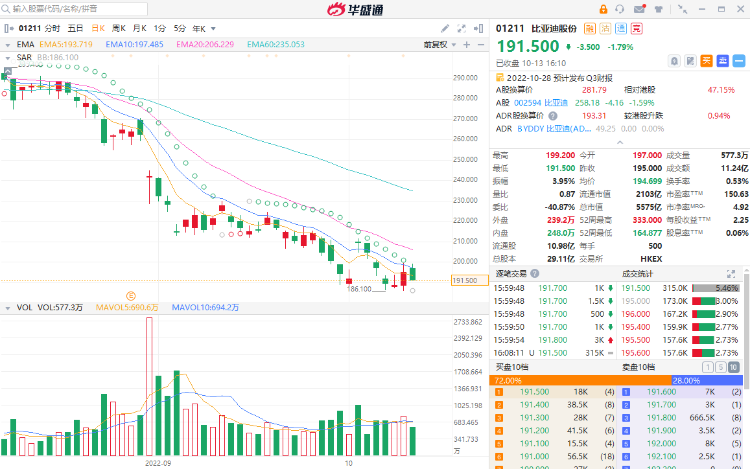Open the SAR indicator dropdown
The width and height of the screenshot is (750, 469).
[x=8, y=58]
